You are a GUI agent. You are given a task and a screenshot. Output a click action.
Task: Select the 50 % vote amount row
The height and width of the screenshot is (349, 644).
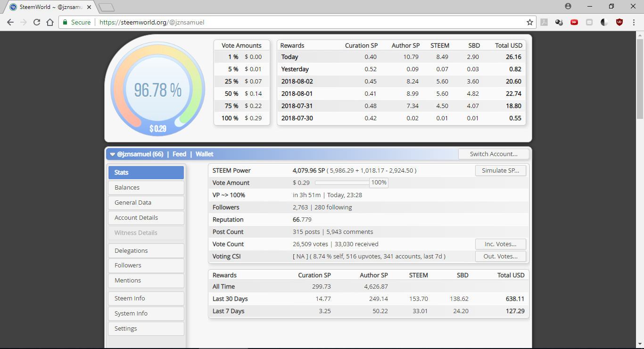[x=242, y=94]
